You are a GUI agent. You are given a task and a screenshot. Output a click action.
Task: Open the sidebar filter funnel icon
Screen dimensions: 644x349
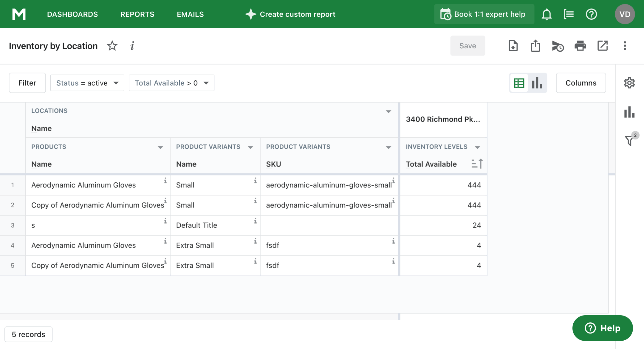629,140
